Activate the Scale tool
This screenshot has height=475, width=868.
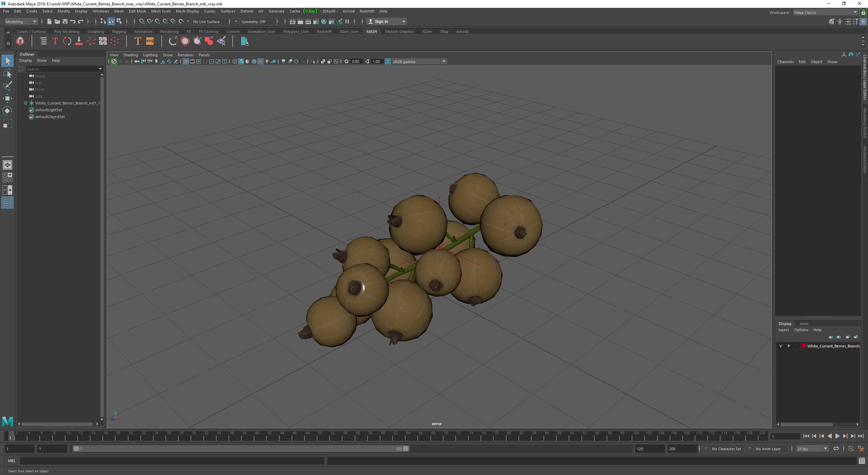7,123
